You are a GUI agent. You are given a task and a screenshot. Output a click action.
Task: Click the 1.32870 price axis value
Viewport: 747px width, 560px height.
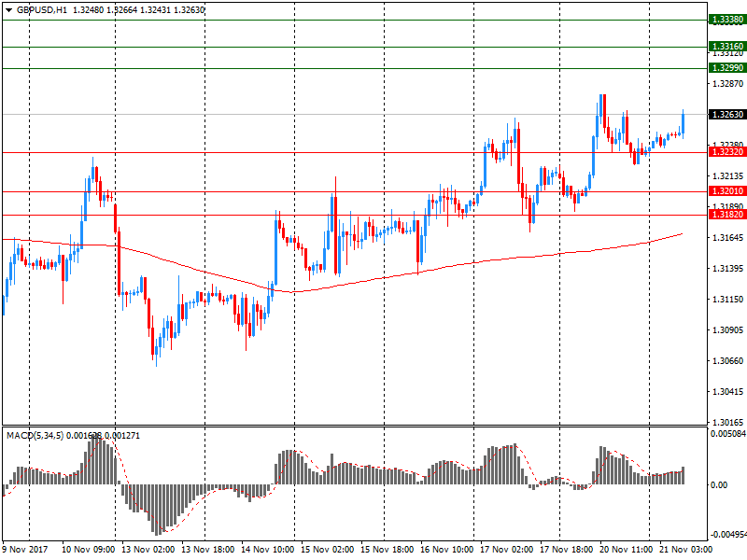[727, 84]
